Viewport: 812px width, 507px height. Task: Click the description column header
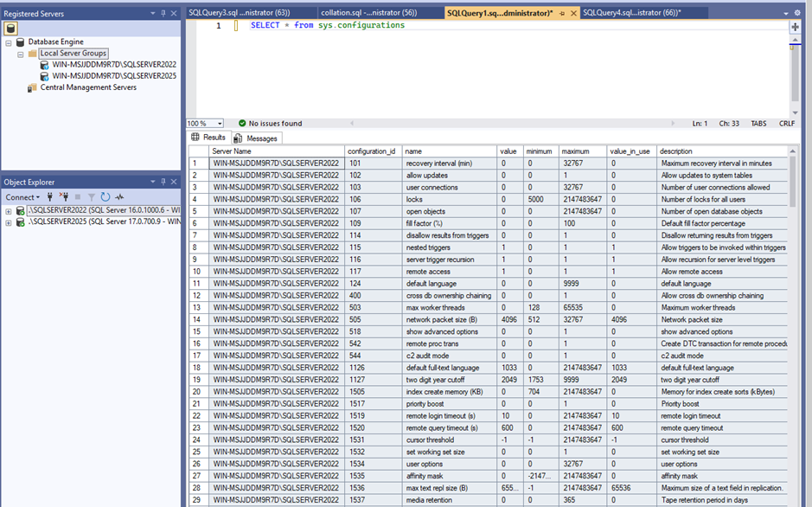(x=722, y=151)
